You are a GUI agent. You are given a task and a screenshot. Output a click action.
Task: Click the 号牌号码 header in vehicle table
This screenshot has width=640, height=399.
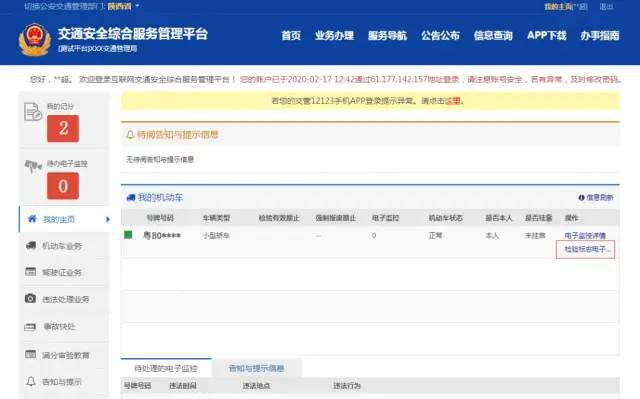[x=160, y=218]
